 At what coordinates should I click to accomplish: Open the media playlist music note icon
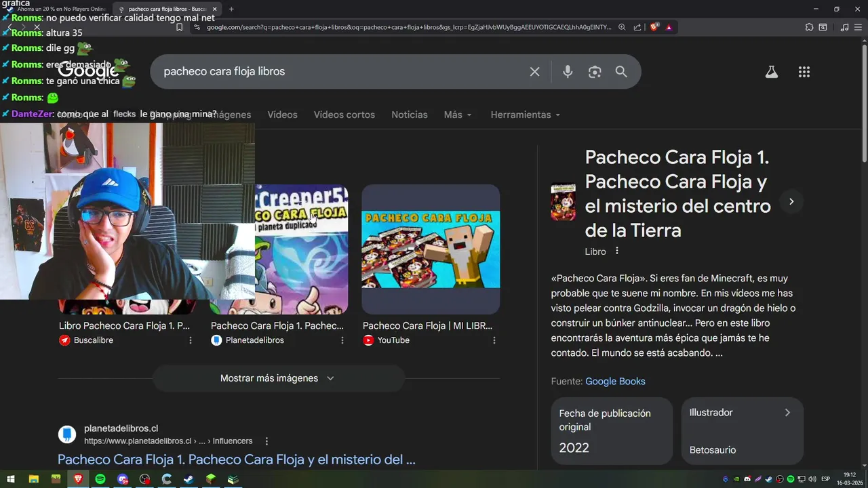point(844,27)
